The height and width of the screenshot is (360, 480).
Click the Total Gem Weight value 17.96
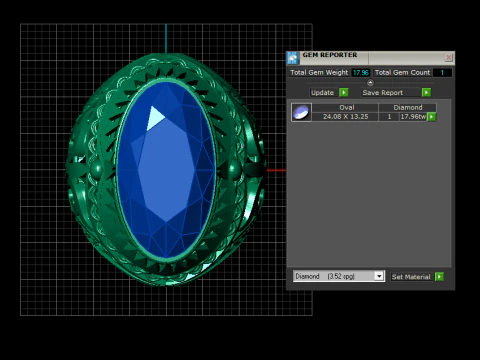361,72
